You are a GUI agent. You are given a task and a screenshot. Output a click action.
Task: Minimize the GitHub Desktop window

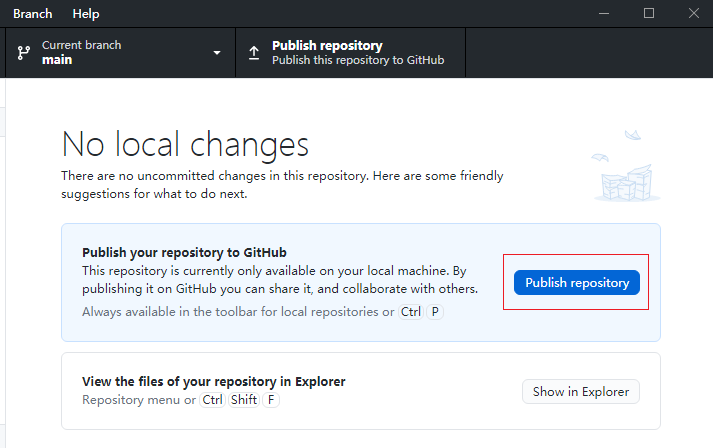[x=604, y=14]
